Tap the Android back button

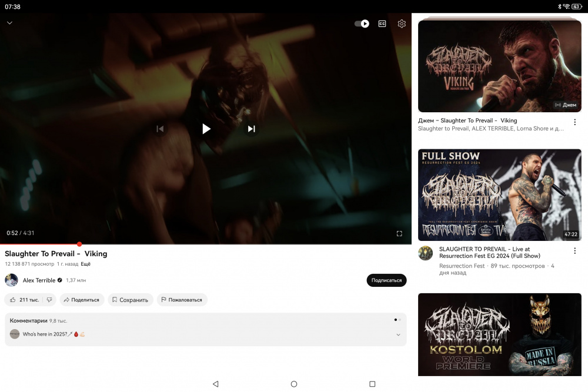tap(216, 384)
